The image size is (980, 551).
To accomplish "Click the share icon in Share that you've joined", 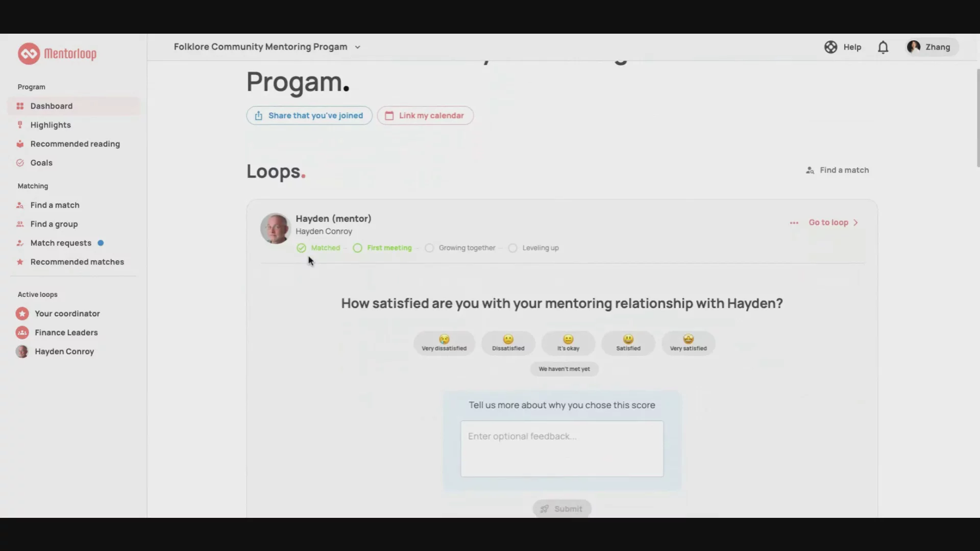I will pos(259,116).
